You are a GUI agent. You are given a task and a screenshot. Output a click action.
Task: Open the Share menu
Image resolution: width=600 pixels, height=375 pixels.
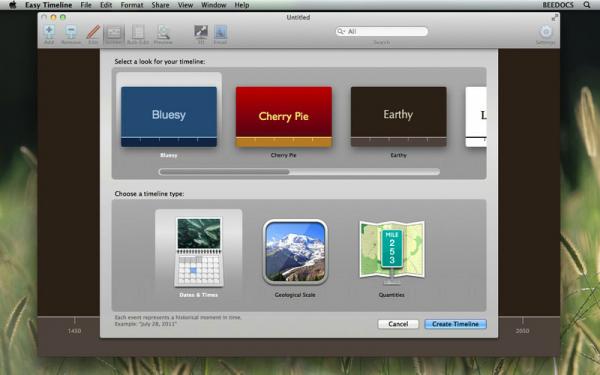(160, 5)
